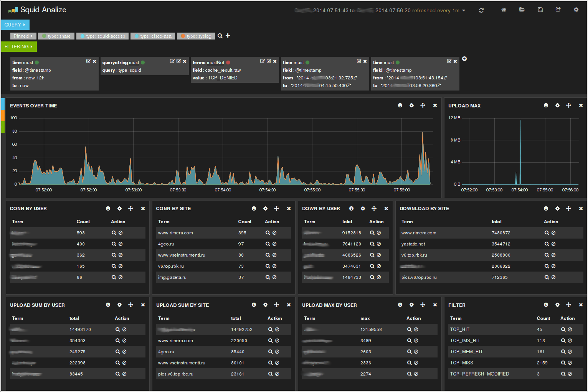Image resolution: width=588 pixels, height=392 pixels.
Task: Click the save dashboard disk icon
Action: click(540, 10)
